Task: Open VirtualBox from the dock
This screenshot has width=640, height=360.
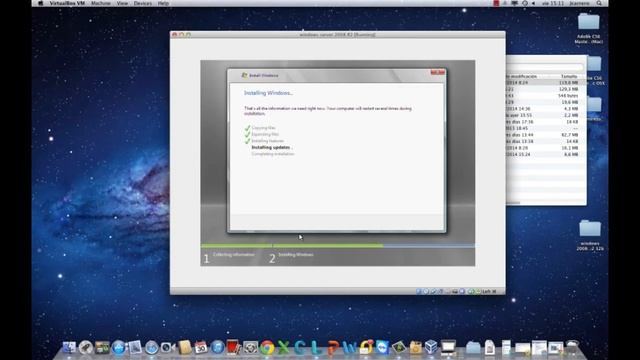Action: click(431, 347)
